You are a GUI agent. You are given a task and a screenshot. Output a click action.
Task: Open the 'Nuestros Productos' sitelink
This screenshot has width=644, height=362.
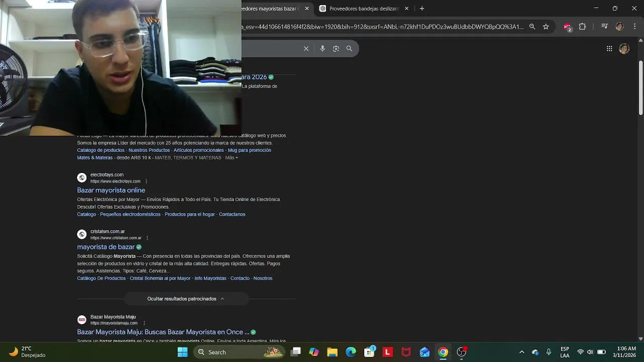coord(149,150)
